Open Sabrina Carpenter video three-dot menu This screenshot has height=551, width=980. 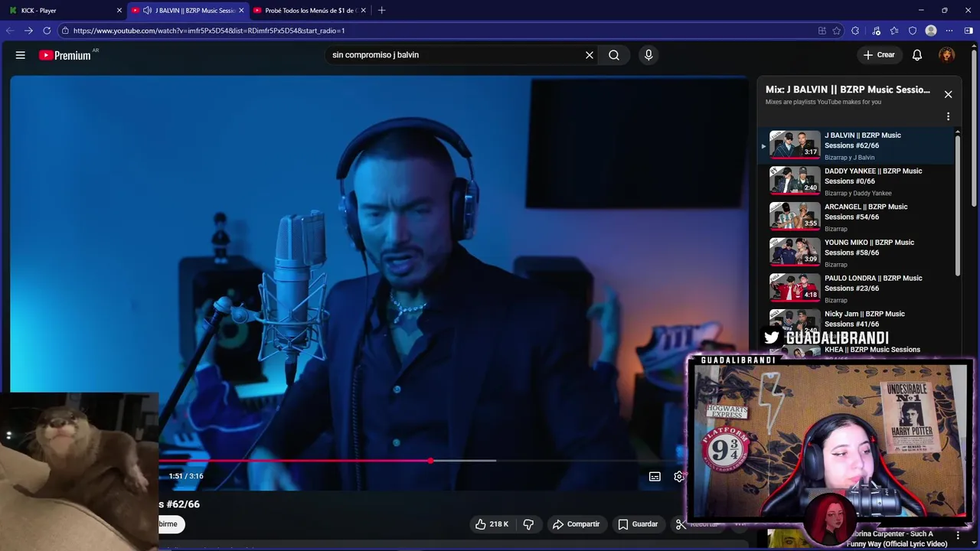pos(958,536)
